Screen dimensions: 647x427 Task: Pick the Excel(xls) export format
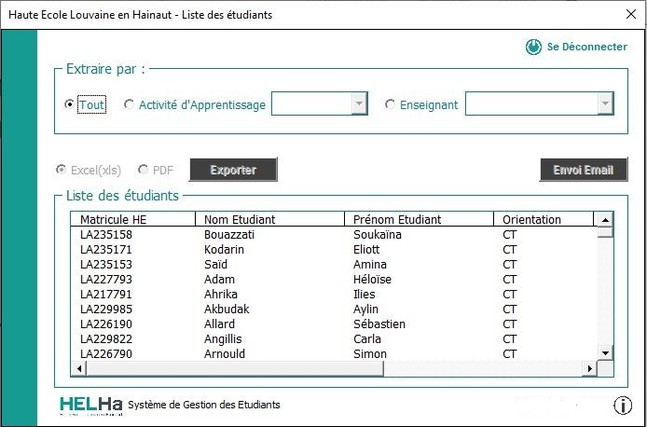[61, 170]
